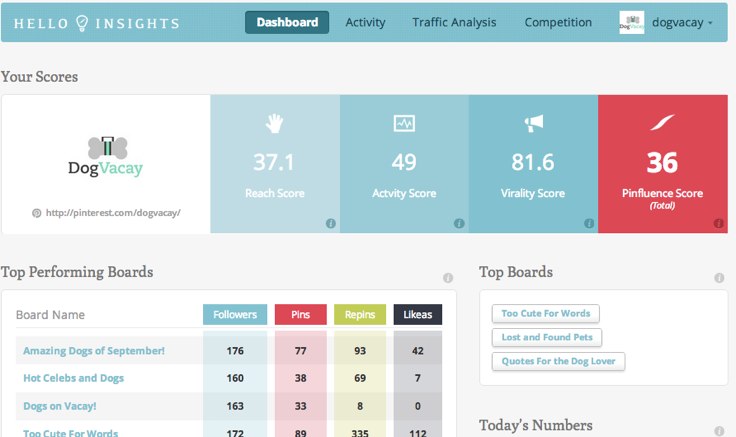Viewport: 736px width, 437px height.
Task: Sort by the Likes column header
Action: tap(418, 314)
